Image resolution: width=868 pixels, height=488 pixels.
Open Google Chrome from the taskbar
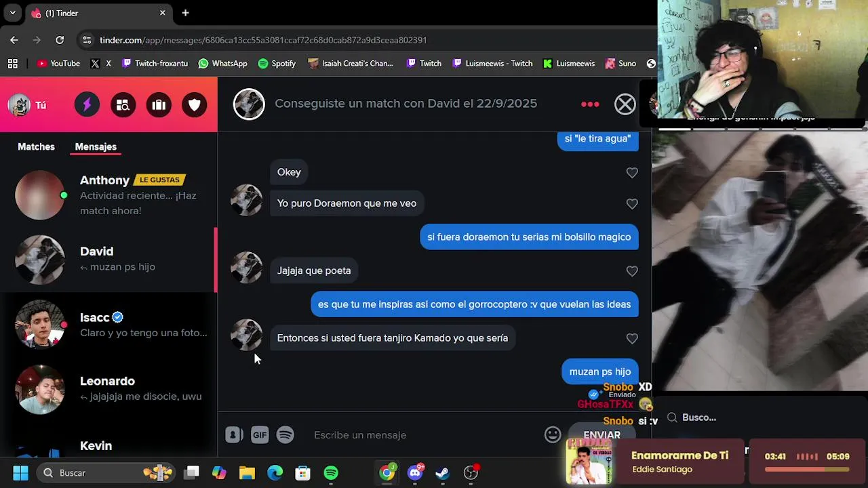point(387,473)
